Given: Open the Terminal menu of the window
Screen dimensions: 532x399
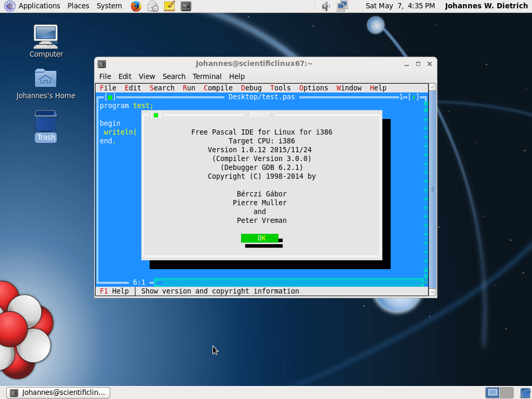Looking at the screenshot, I should coord(207,76).
